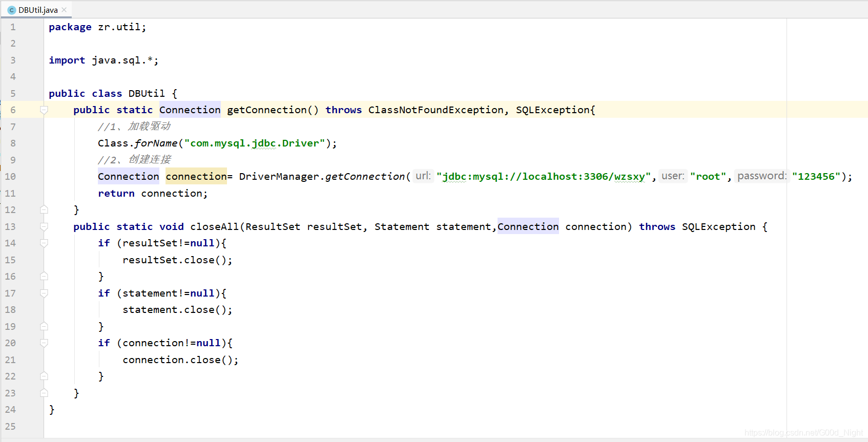Click the Java class icon on the DBUtil.java tab
868x442 pixels.
tap(12, 10)
